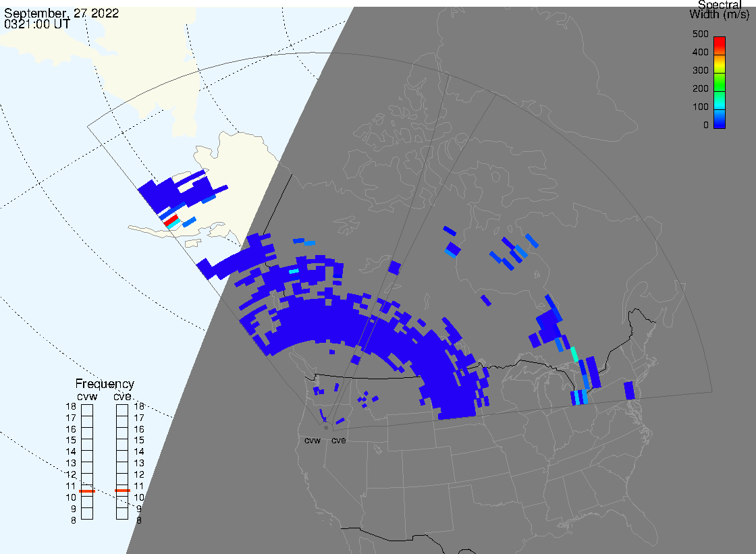Click the 0 value on the color scale

pos(706,126)
